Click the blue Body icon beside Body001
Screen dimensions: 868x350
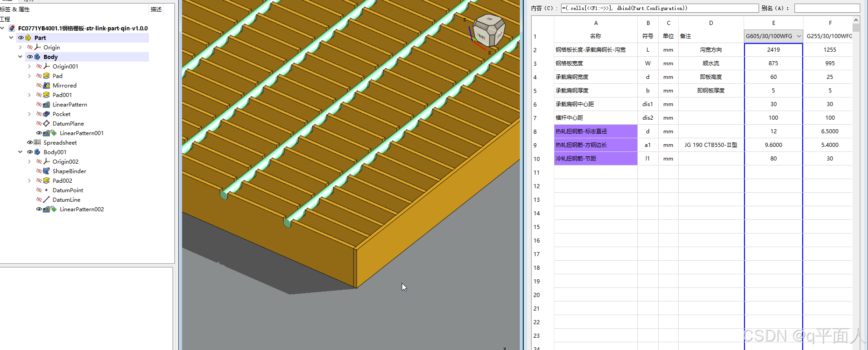pos(38,152)
